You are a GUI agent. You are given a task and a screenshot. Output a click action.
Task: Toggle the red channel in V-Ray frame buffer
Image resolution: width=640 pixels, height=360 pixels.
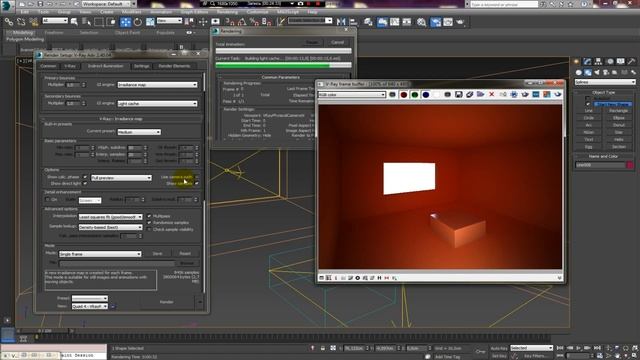404,95
